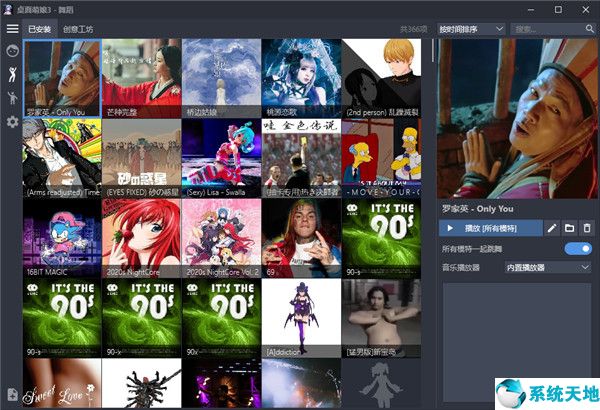Click the 罗家英 - Only You title text
This screenshot has width=600, height=410.
[x=478, y=209]
